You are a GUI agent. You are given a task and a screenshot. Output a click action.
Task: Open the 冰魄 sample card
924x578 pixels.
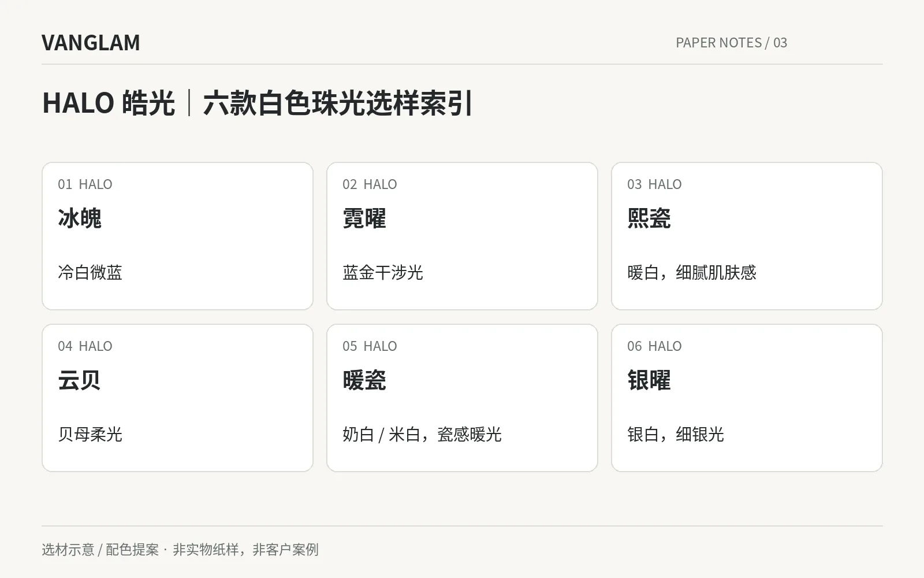pyautogui.click(x=177, y=236)
